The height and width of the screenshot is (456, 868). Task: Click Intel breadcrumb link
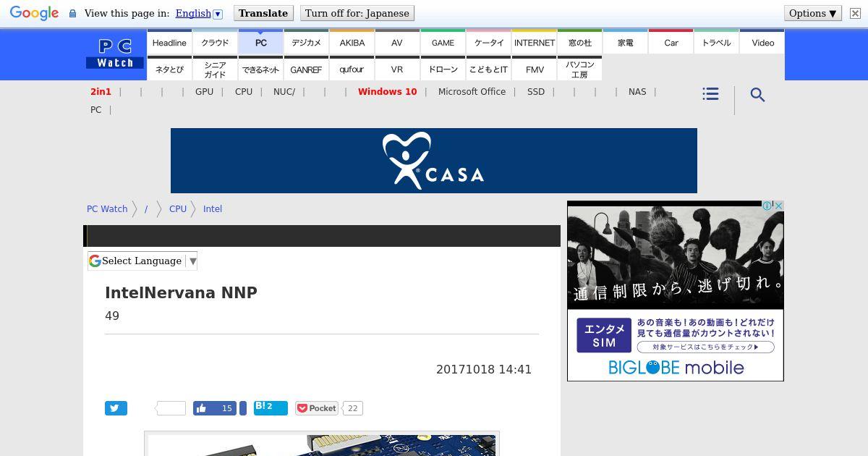coord(213,208)
